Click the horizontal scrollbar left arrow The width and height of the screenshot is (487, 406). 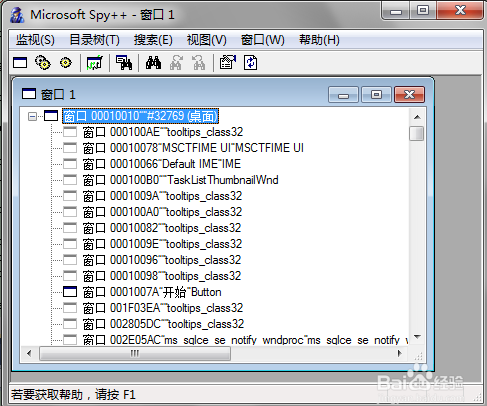click(29, 353)
